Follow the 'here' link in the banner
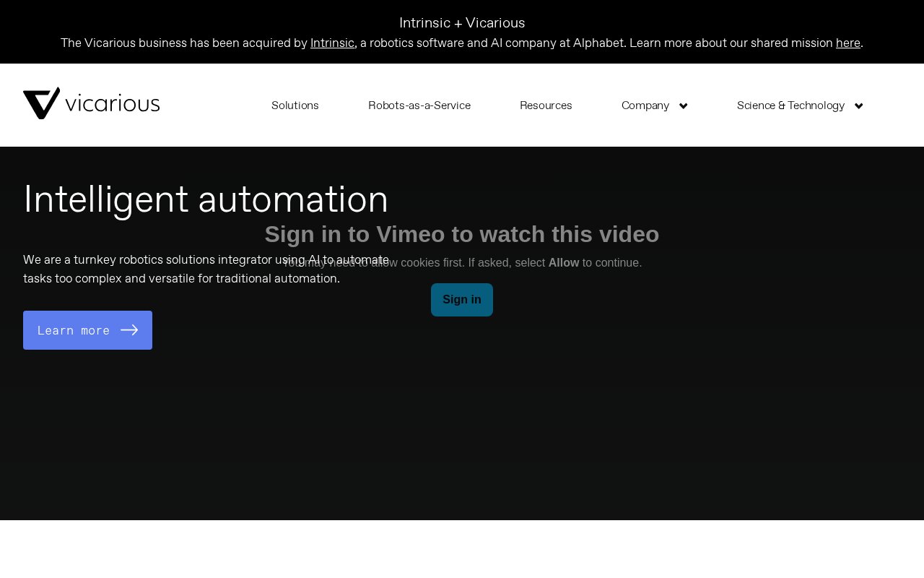Image resolution: width=924 pixels, height=578 pixels. 848,43
